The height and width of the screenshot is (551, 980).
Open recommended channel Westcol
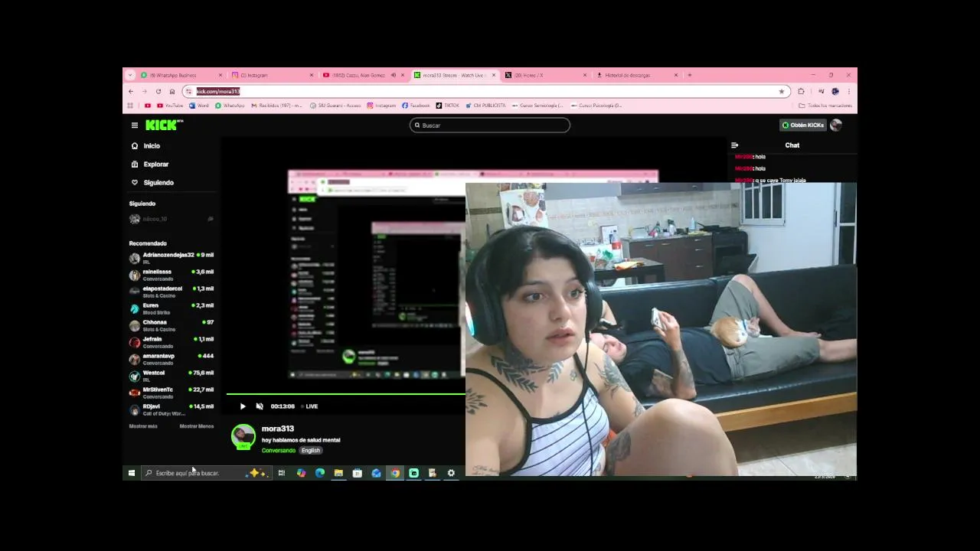pyautogui.click(x=171, y=376)
